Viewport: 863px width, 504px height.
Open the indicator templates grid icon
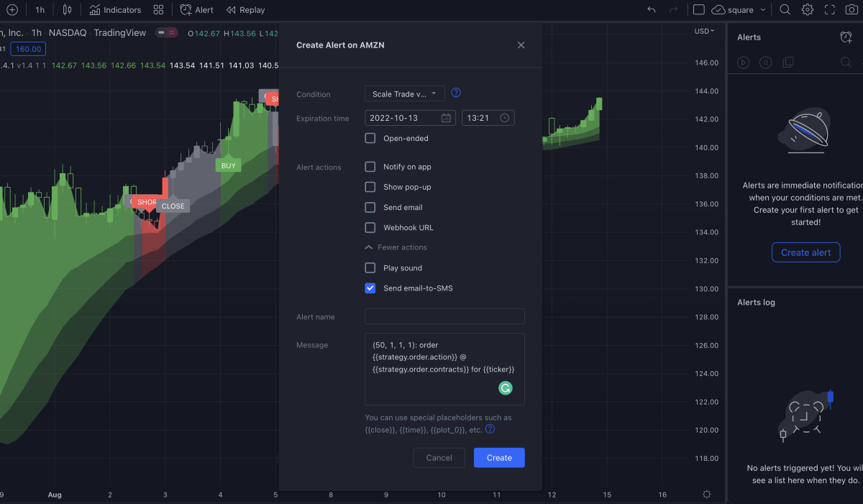tap(159, 10)
